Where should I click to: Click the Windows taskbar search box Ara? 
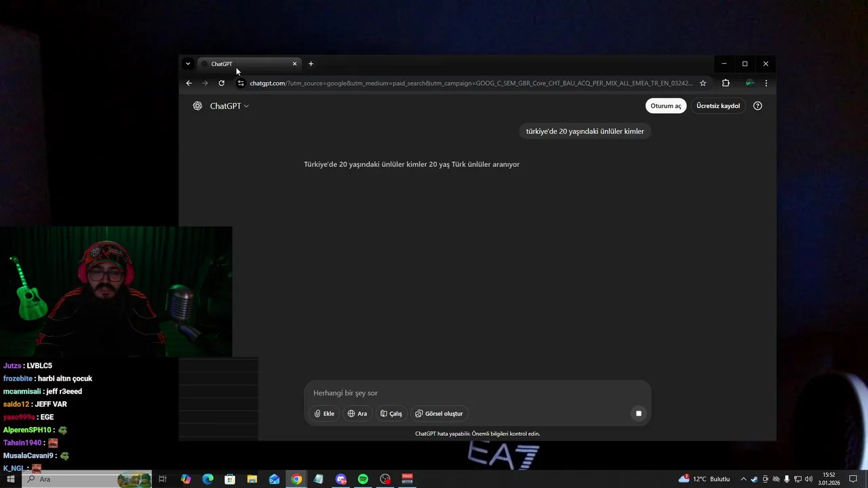coord(87,479)
